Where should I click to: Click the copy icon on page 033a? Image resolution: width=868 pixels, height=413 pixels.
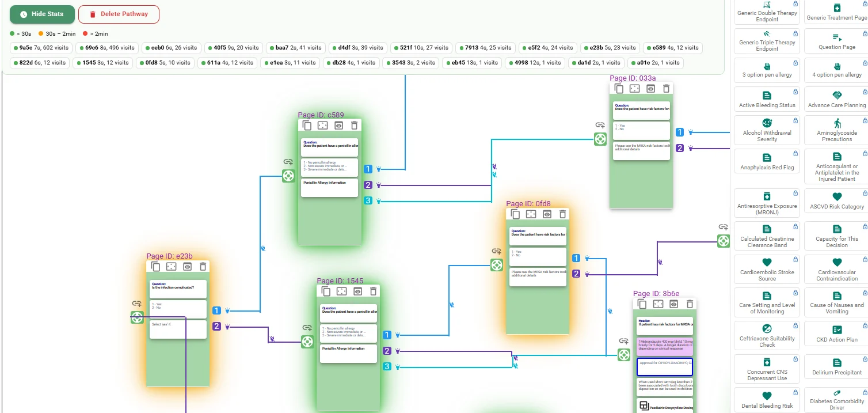pyautogui.click(x=619, y=88)
